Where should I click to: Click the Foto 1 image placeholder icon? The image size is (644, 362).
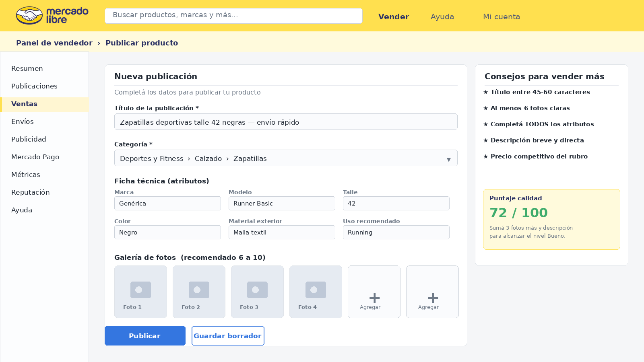(140, 290)
